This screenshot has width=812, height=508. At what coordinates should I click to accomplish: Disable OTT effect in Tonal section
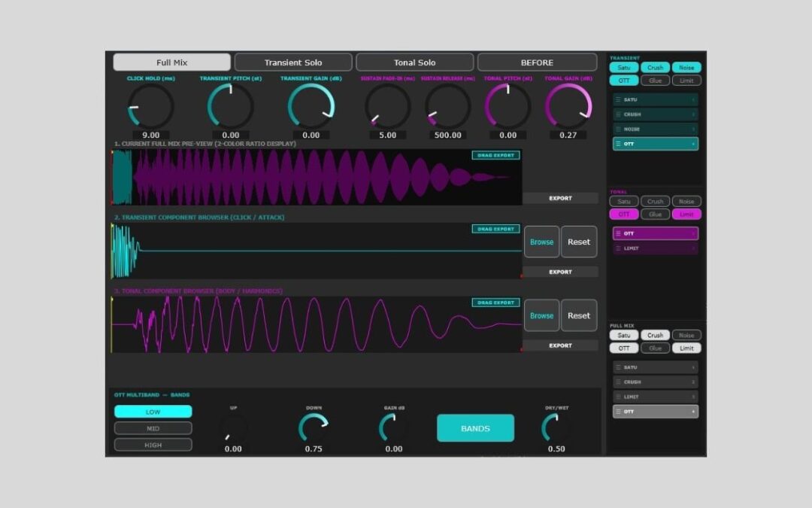(624, 214)
